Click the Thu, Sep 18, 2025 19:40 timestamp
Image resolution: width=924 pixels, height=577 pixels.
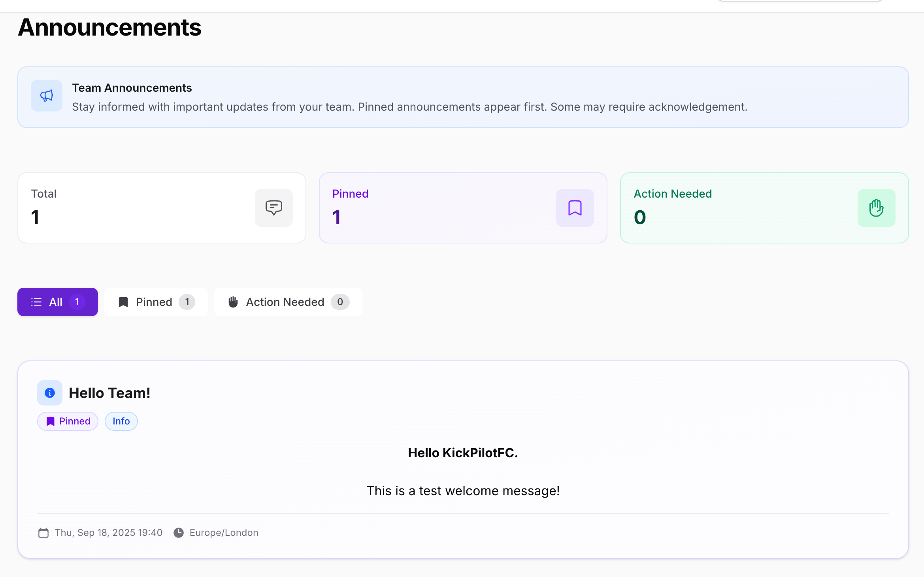click(108, 533)
